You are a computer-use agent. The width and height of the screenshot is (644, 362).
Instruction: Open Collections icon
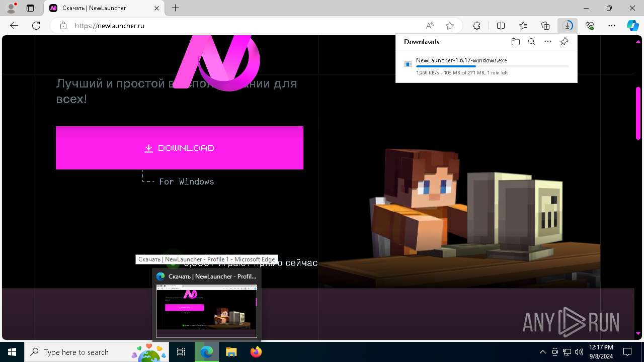545,26
